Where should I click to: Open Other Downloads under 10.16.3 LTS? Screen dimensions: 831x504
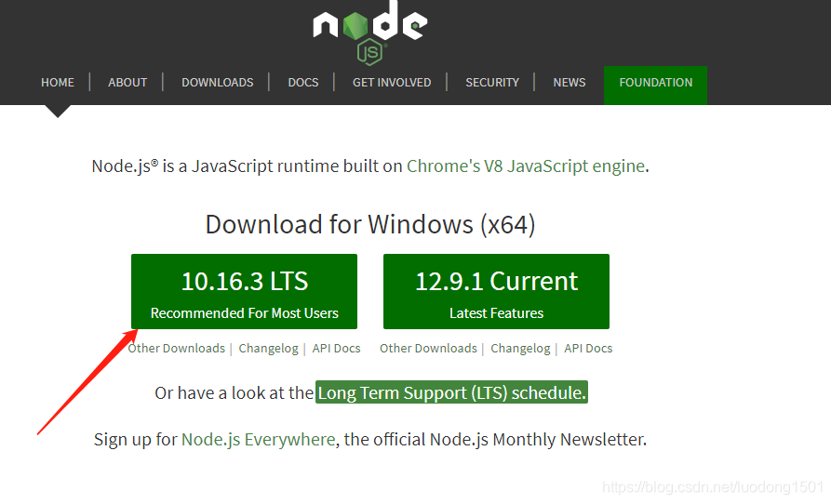point(177,349)
